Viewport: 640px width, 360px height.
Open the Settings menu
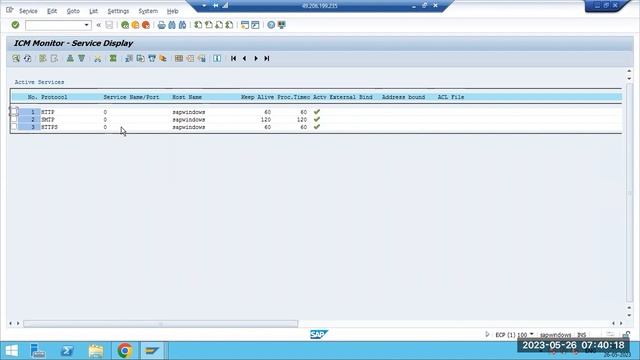[x=118, y=11]
